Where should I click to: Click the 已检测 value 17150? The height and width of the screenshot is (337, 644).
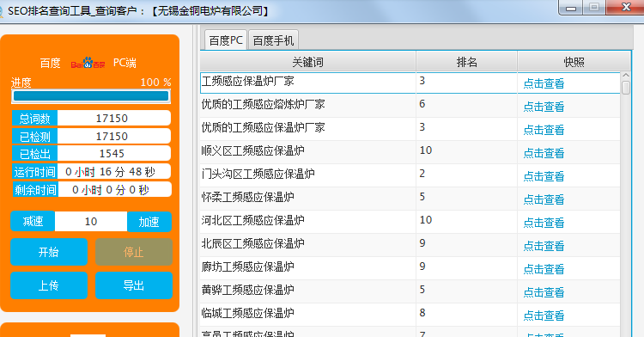point(113,136)
